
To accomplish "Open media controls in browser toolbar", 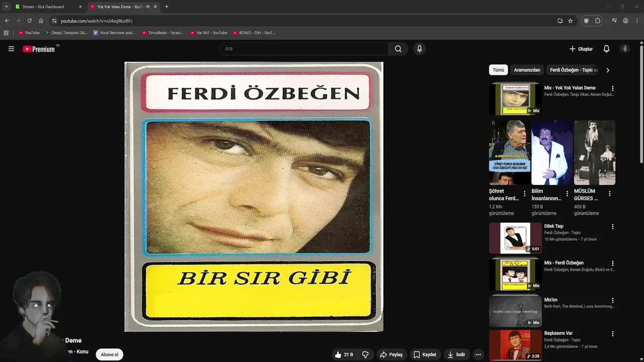I will pos(614,21).
